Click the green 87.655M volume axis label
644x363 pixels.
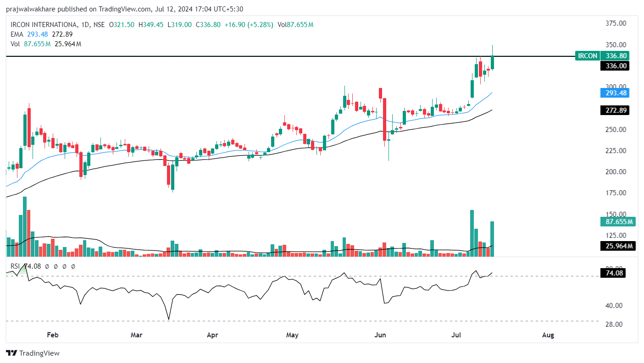coord(617,222)
